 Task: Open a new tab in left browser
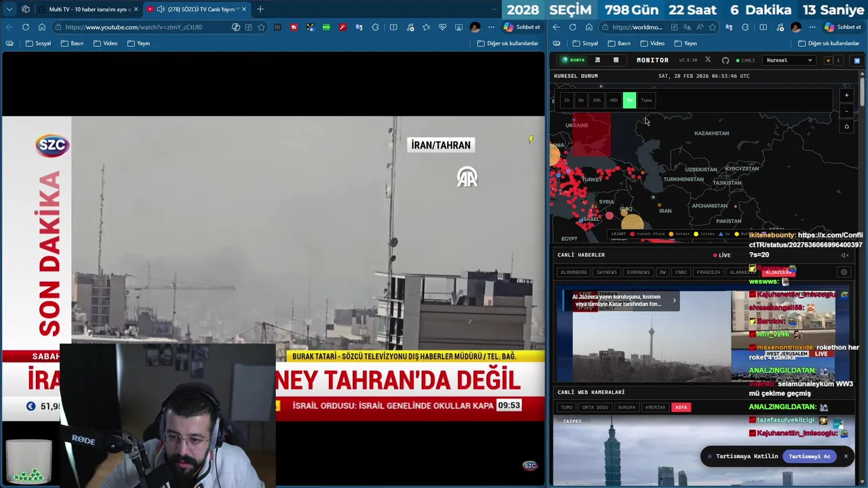(x=260, y=9)
